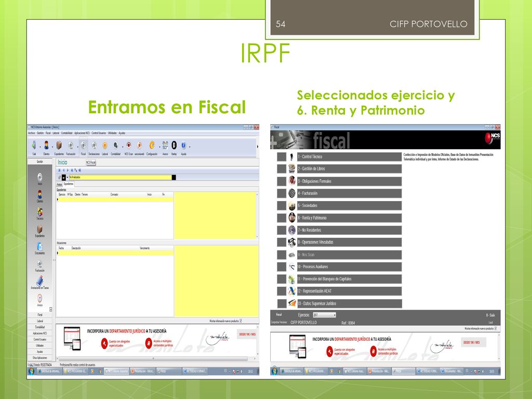This screenshot has height=399, width=532.
Task: Select Inicio in the Gestión sidebar
Action: click(39, 178)
